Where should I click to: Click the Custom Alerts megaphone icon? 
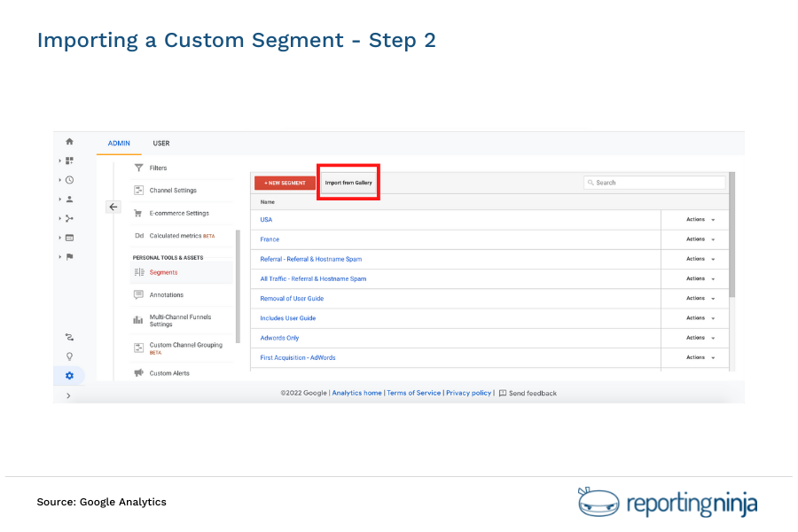click(x=138, y=372)
